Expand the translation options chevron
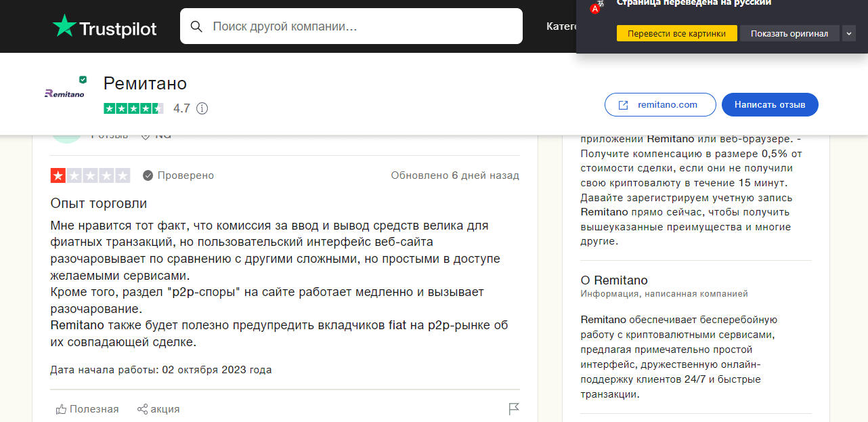868x422 pixels. click(x=848, y=33)
